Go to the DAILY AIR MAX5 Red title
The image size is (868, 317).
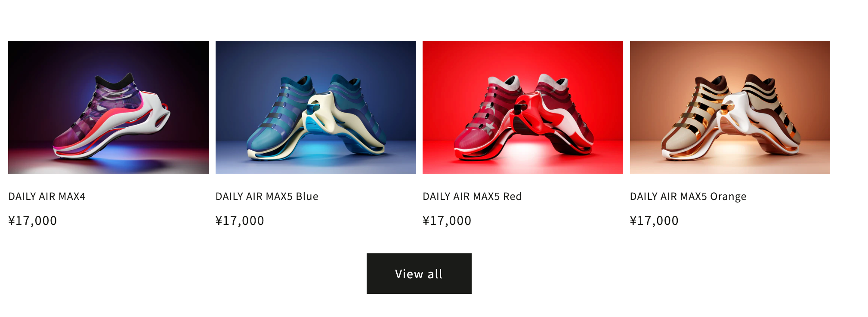click(x=472, y=197)
